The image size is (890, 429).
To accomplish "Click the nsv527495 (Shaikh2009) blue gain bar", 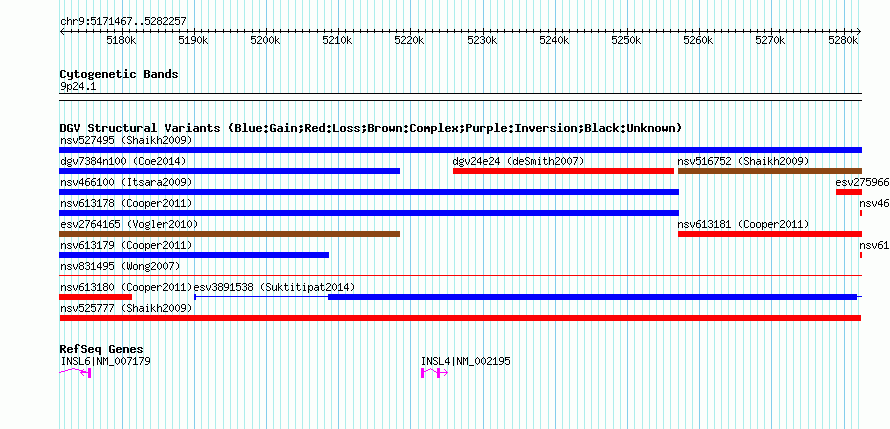I will (460, 150).
